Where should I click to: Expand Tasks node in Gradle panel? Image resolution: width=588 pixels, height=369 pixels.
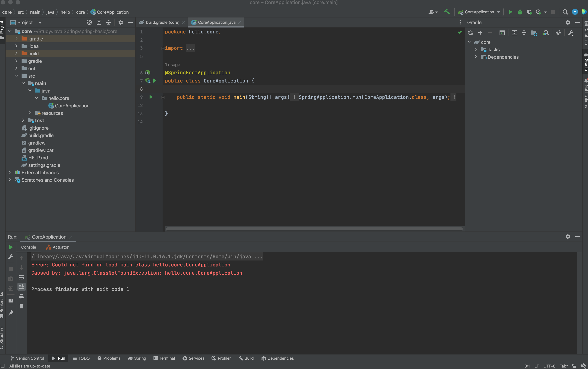(476, 49)
